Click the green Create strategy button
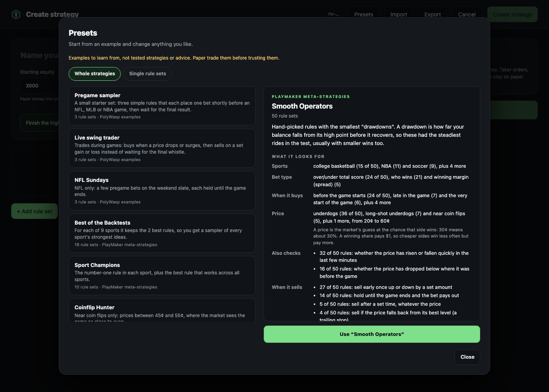This screenshot has width=549, height=392. point(513,15)
